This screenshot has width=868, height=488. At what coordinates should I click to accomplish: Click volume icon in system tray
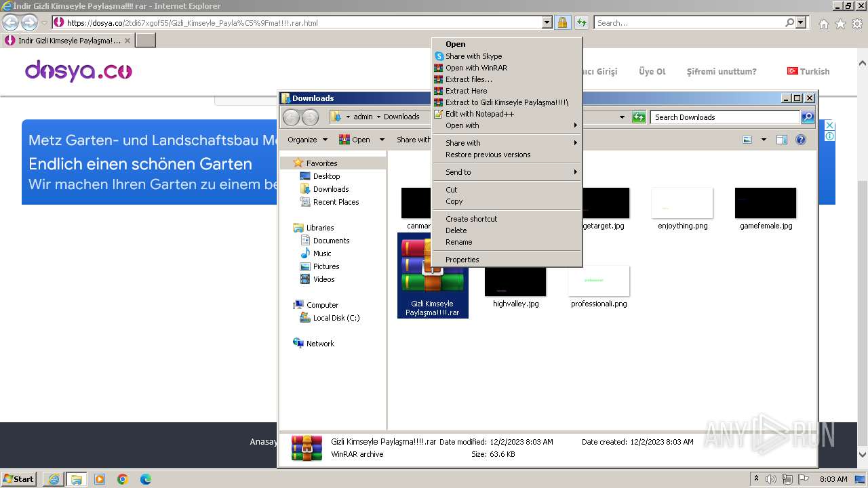point(771,479)
